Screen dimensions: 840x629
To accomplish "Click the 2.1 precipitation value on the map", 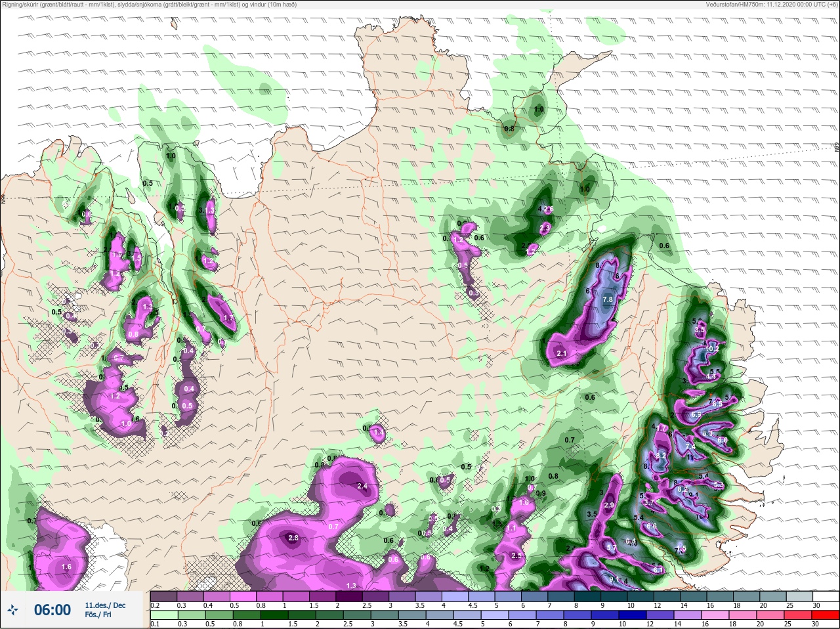I will [x=562, y=353].
